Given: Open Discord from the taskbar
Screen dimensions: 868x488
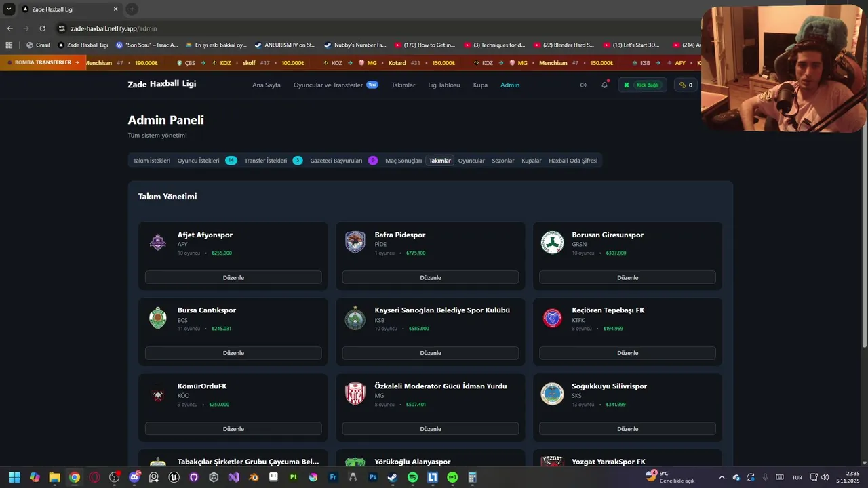Looking at the screenshot, I should (134, 477).
